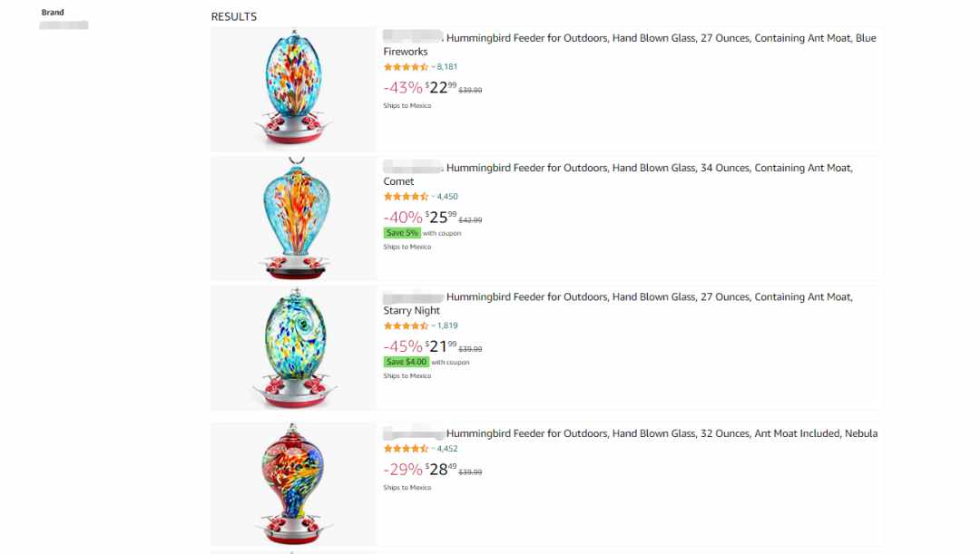Open rating popover arrow beside 4,450 reviews
Viewport: 980px width, 554px height.
click(x=433, y=197)
